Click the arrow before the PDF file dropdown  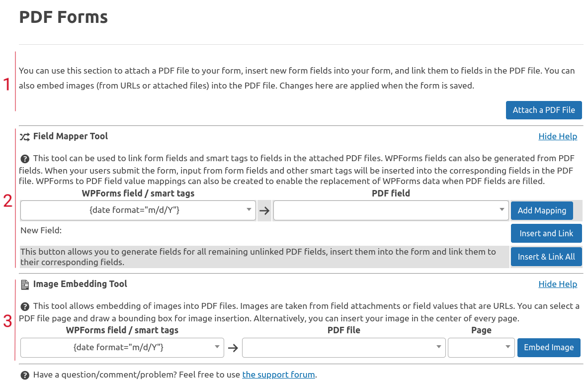pyautogui.click(x=233, y=348)
